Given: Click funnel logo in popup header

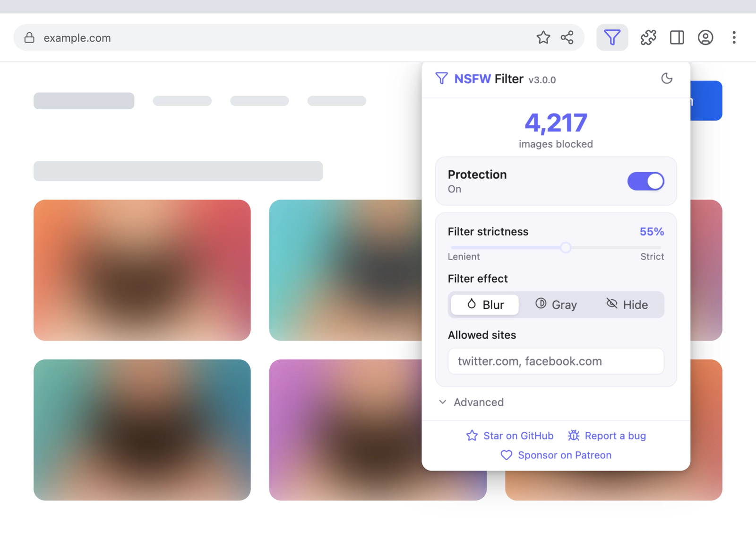Looking at the screenshot, I should (441, 79).
